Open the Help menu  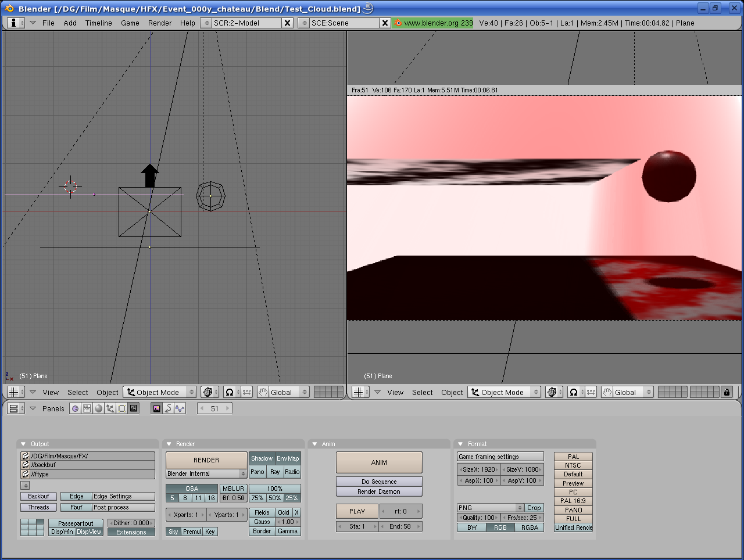[x=188, y=23]
